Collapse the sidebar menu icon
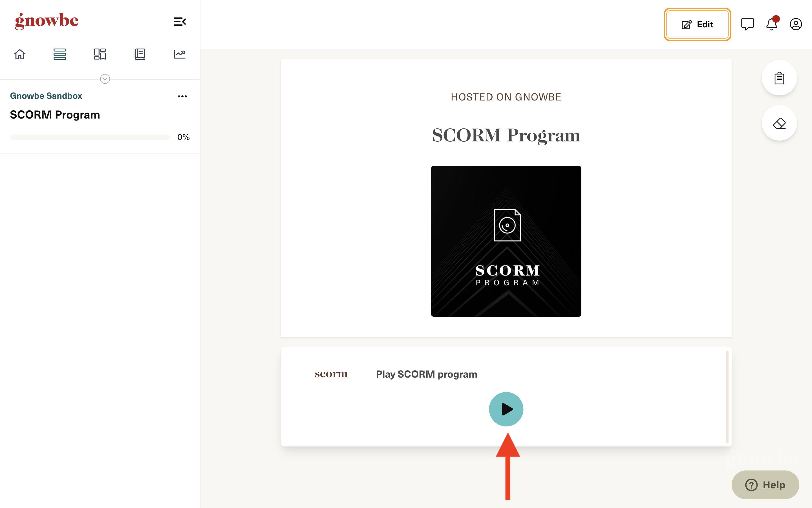 point(180,22)
